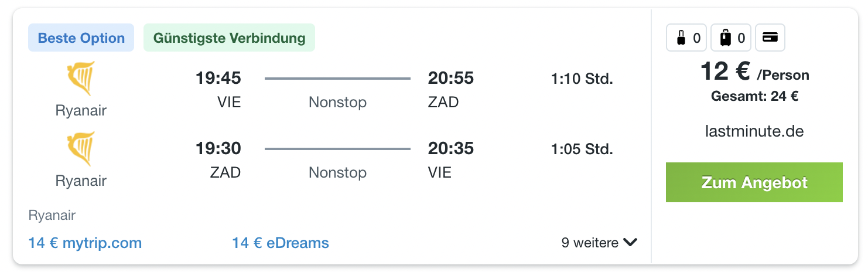The image size is (868, 272).
Task: Click the Zum Angebot green button
Action: 754,182
